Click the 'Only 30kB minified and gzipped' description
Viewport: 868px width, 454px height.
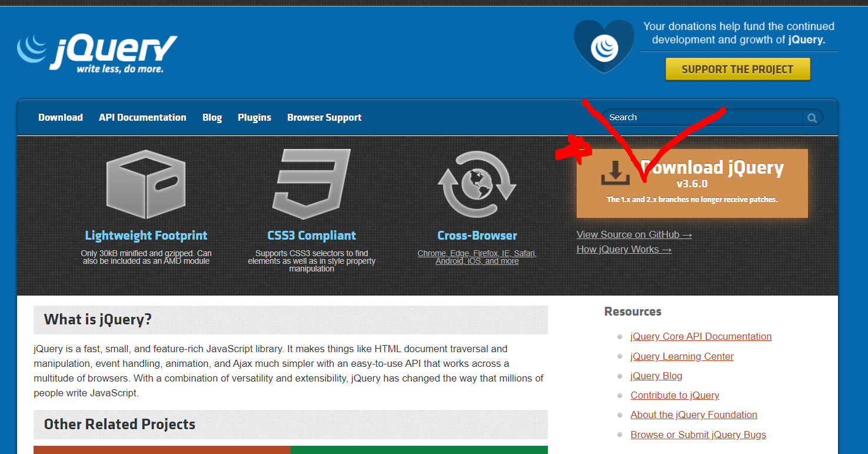pyautogui.click(x=146, y=257)
